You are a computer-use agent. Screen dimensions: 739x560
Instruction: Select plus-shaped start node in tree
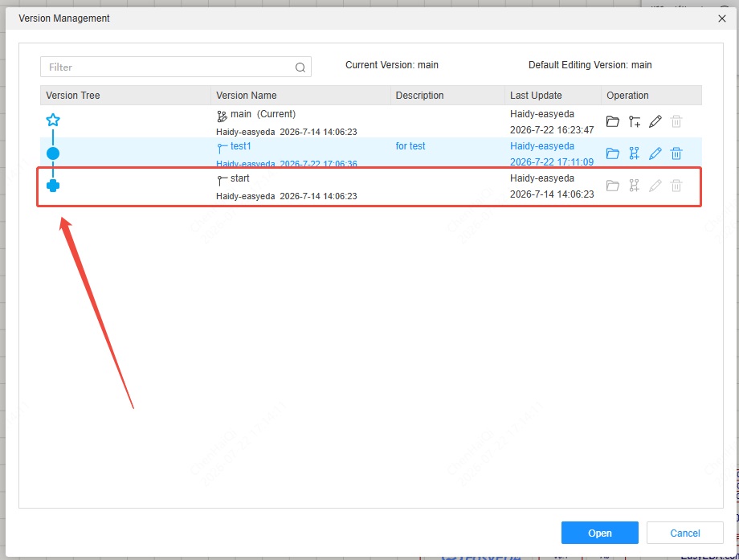tap(53, 186)
